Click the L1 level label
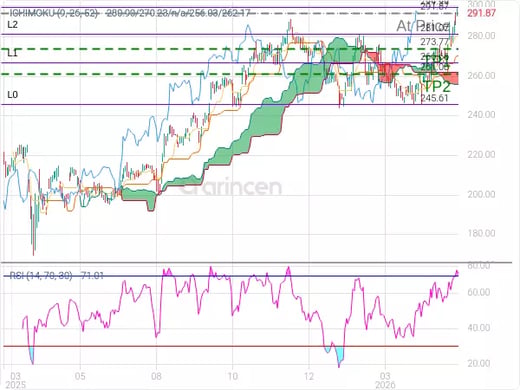This screenshot has width=520, height=390. (x=13, y=53)
